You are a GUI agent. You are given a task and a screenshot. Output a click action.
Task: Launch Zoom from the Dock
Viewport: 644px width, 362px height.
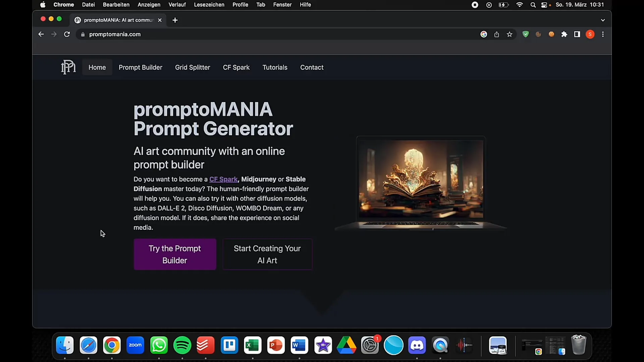[x=136, y=345]
